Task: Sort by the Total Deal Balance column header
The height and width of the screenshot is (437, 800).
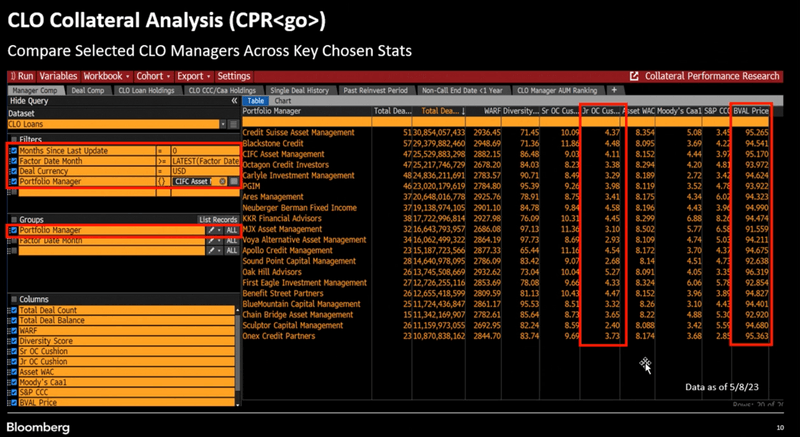Action: pos(443,111)
